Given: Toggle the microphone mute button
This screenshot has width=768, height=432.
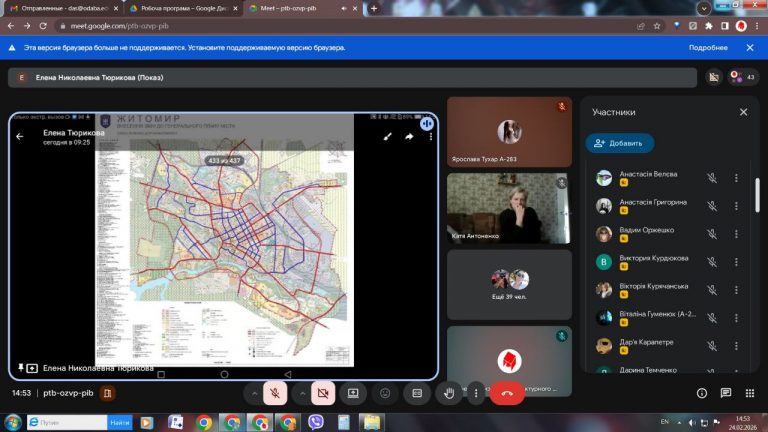Looking at the screenshot, I should click(x=274, y=394).
